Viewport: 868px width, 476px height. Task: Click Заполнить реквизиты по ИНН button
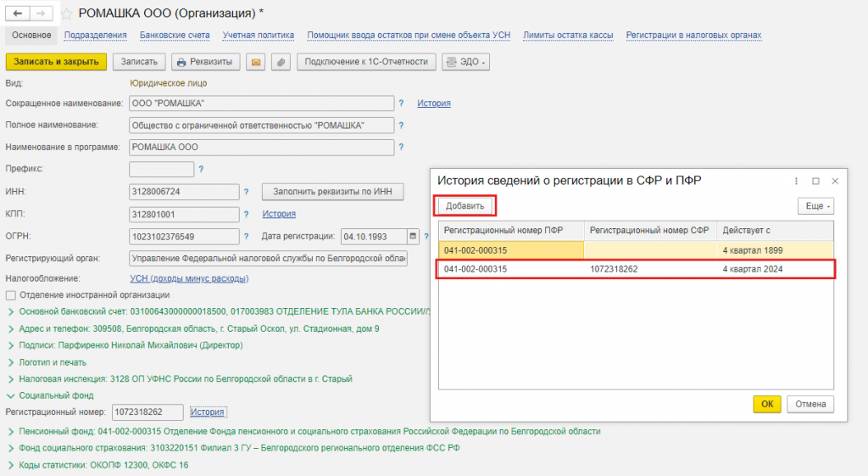pyautogui.click(x=332, y=192)
